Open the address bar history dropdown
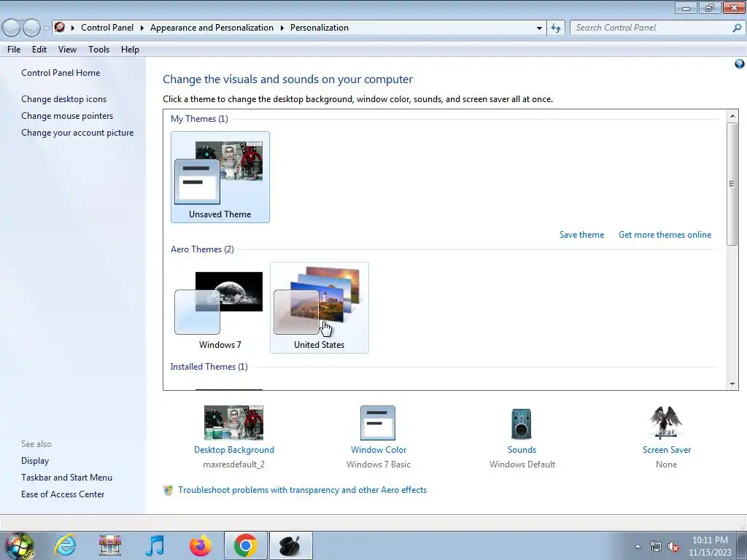Viewport: 747px width, 560px height. [539, 28]
